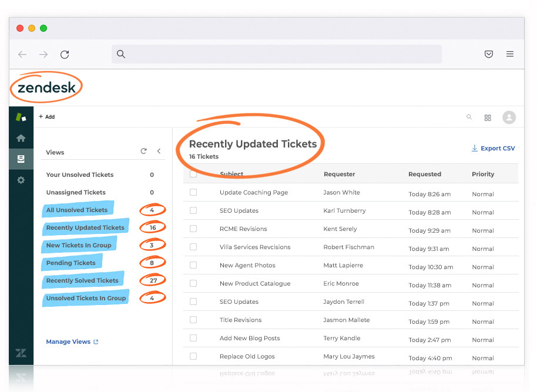Viewport: 537px width, 392px height.
Task: Click the browser address bar
Action: click(276, 54)
